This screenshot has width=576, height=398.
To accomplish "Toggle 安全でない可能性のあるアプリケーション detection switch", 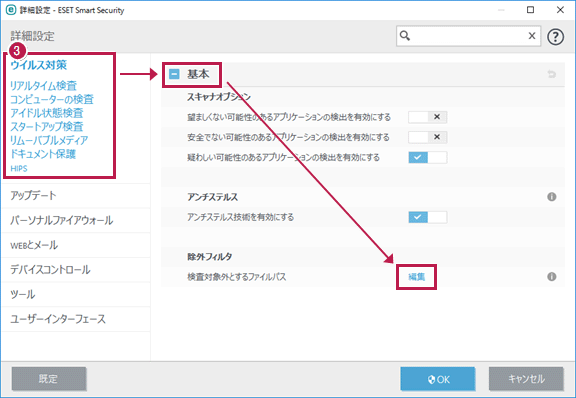I will [428, 137].
